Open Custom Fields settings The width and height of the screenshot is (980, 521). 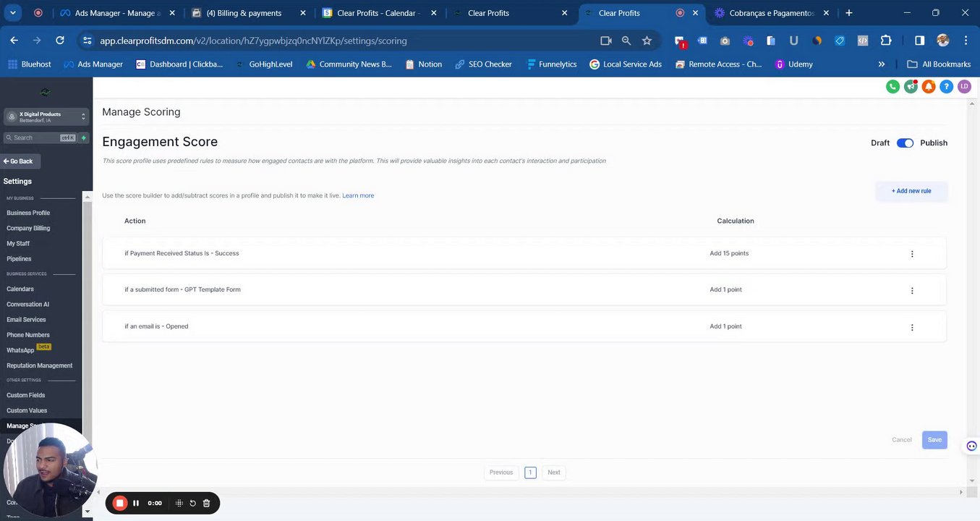(26, 395)
